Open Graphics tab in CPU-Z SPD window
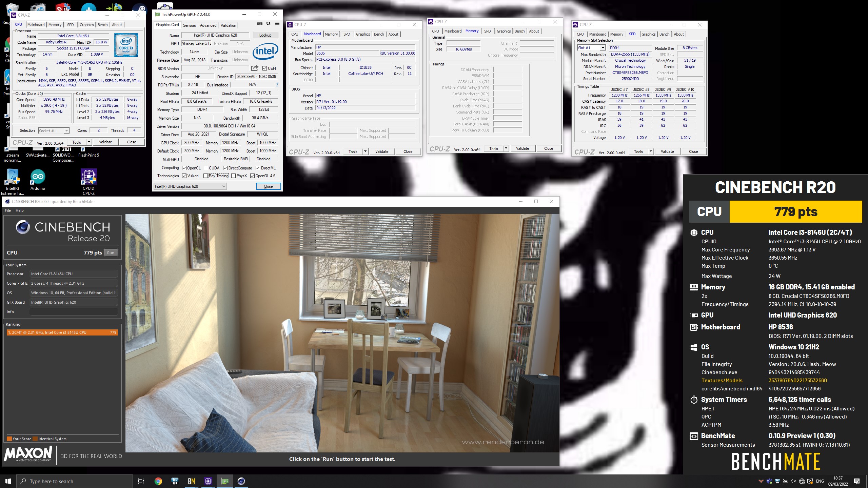The height and width of the screenshot is (488, 868). point(648,34)
